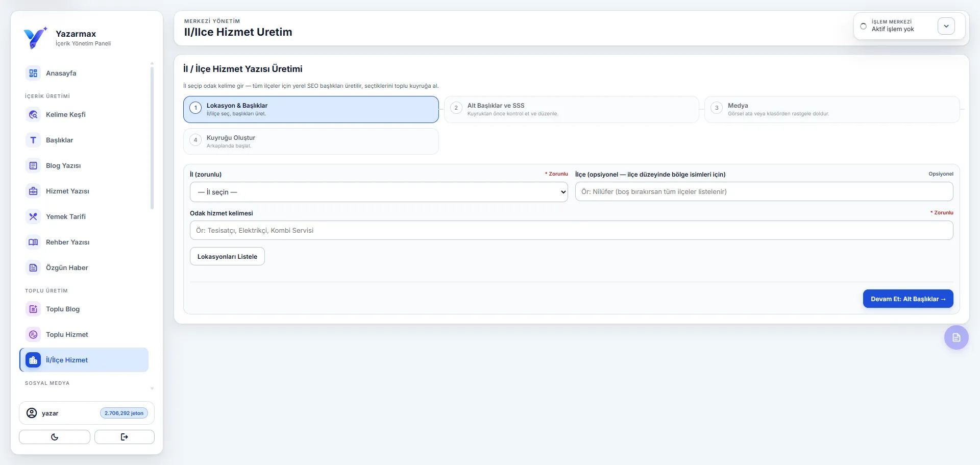This screenshot has width=980, height=465.
Task: Click the İl/İlçe Hizmet building icon
Action: 33,360
